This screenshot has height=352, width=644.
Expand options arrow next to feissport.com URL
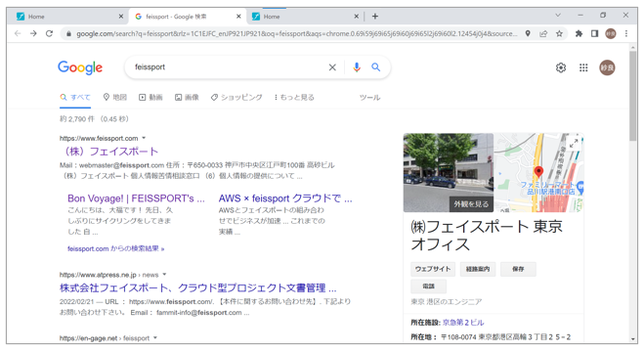click(x=144, y=138)
